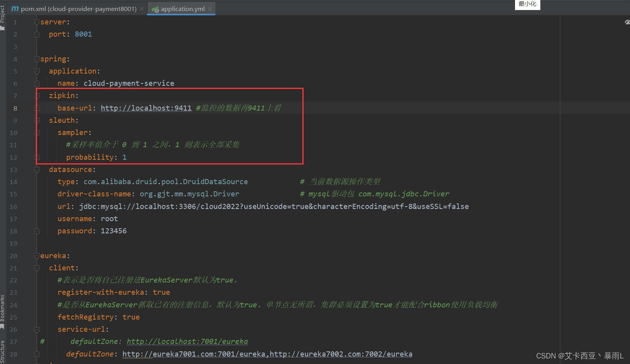This screenshot has width=630, height=364.
Task: Open the http://localhost:9411 zipkin link
Action: click(x=146, y=108)
